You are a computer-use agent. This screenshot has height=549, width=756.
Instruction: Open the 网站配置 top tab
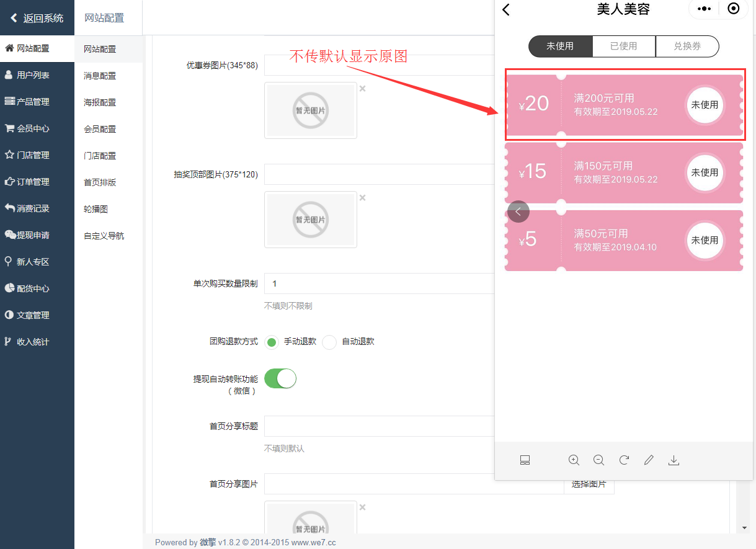(x=104, y=18)
